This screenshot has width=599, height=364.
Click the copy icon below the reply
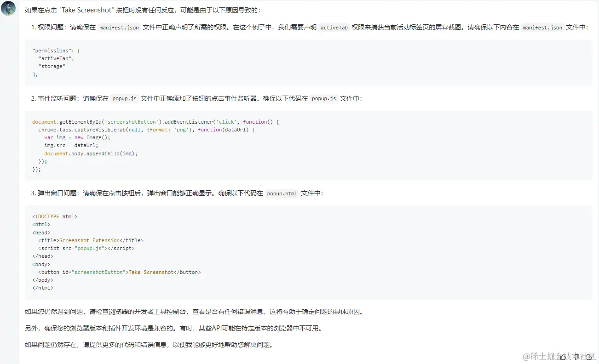tap(588, 357)
